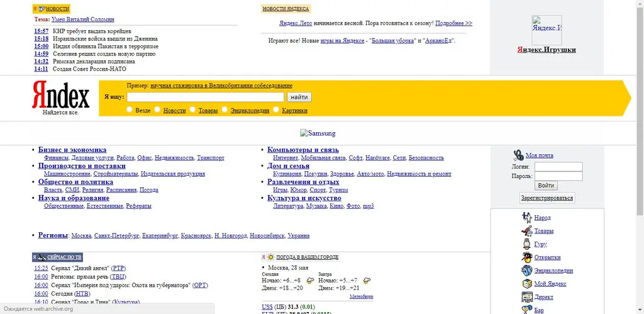Select the Новости search radio button
Image resolution: width=644 pixels, height=314 pixels.
pos(157,109)
